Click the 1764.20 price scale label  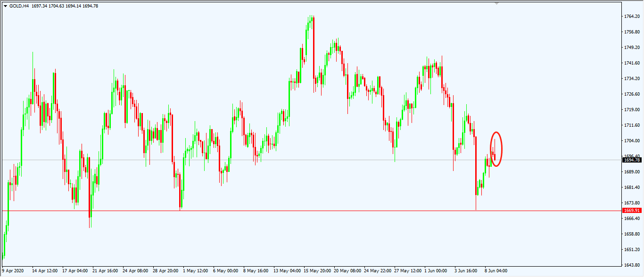(632, 16)
